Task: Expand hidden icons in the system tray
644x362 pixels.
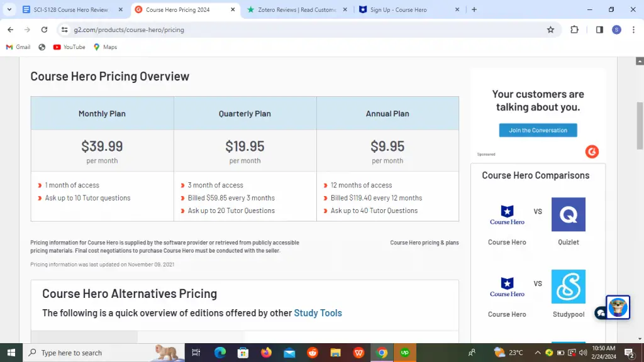Action: pyautogui.click(x=538, y=353)
